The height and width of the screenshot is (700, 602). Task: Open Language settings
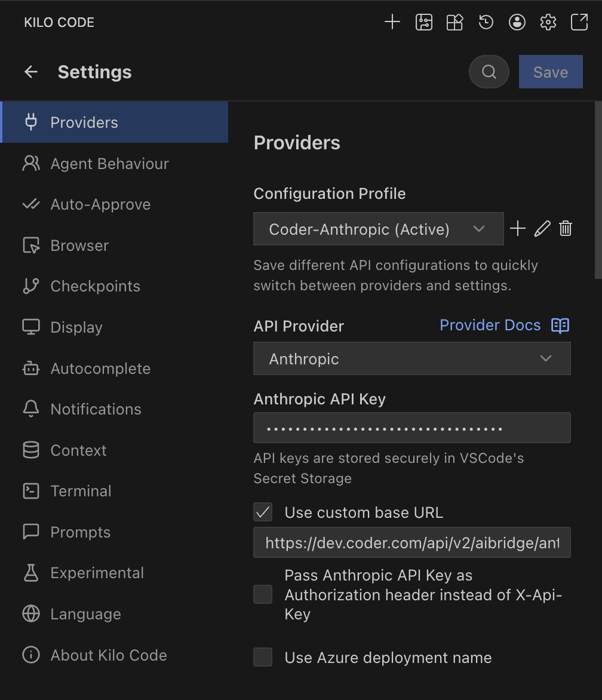coord(115,614)
